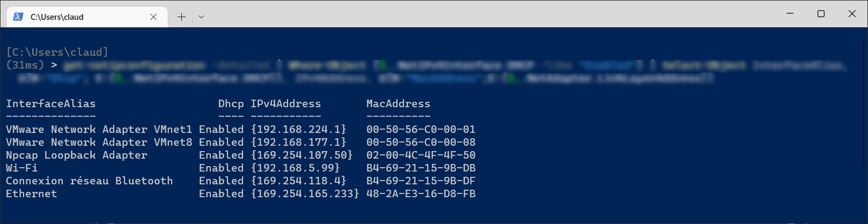
Task: Click the IPv4Address column header
Action: [286, 103]
